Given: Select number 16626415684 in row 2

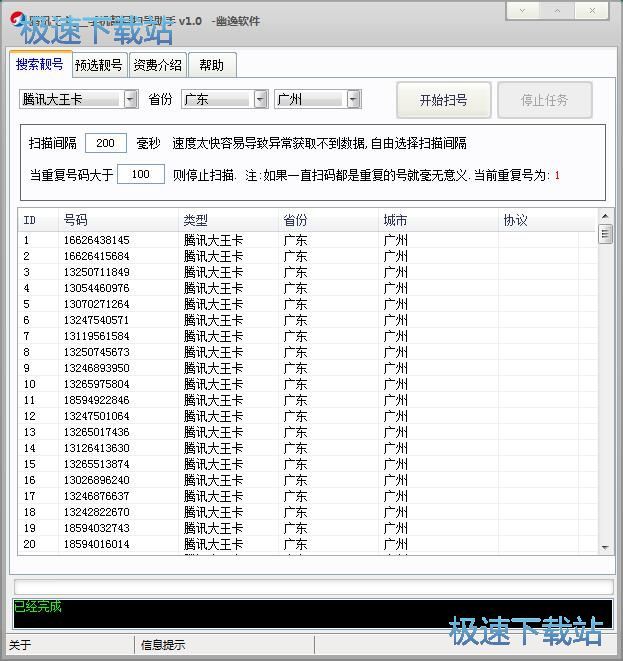Looking at the screenshot, I should point(97,256).
